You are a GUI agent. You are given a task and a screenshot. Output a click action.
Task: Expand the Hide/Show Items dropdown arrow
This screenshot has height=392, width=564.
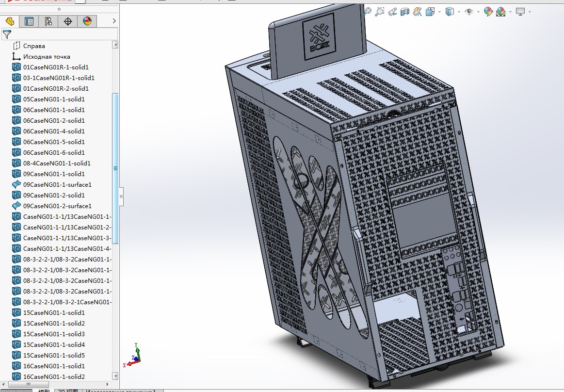coord(478,12)
